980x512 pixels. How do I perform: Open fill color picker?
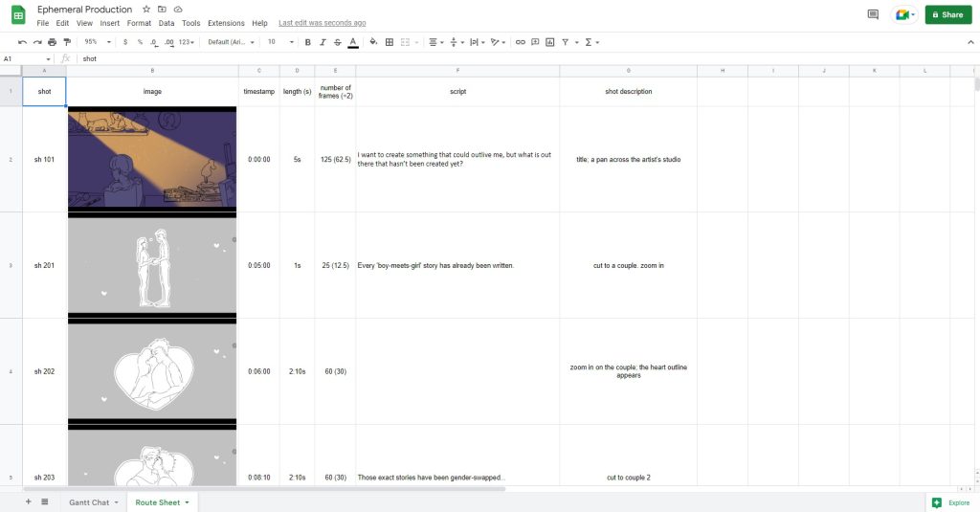click(373, 42)
